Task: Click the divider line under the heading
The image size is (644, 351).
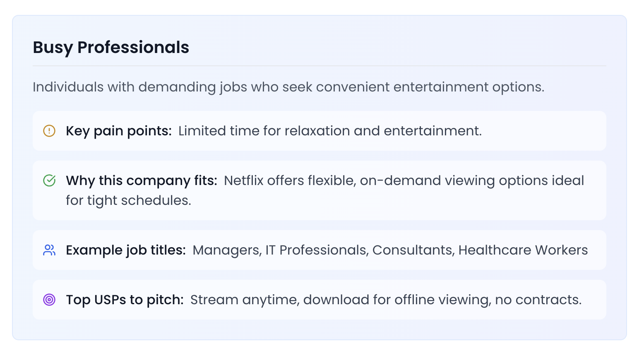Action: pyautogui.click(x=320, y=66)
